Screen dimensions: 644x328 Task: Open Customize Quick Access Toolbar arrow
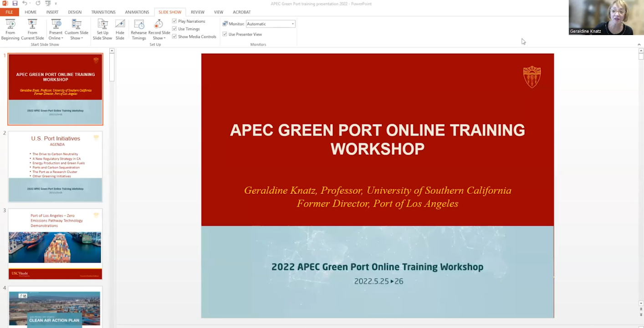click(x=56, y=4)
